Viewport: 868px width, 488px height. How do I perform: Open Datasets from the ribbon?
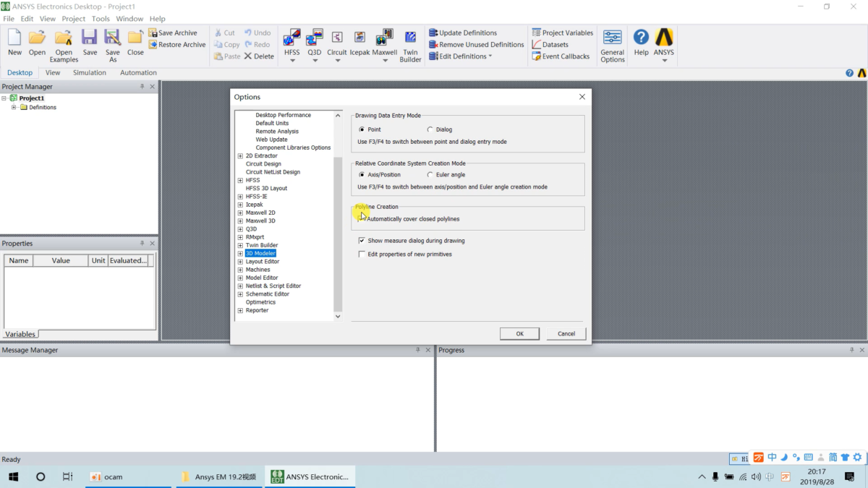[x=550, y=44]
